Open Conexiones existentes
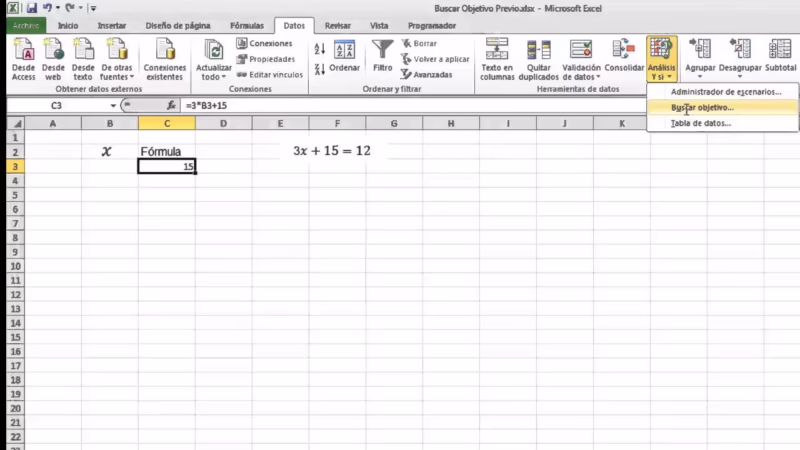This screenshot has width=800, height=450. [165, 59]
